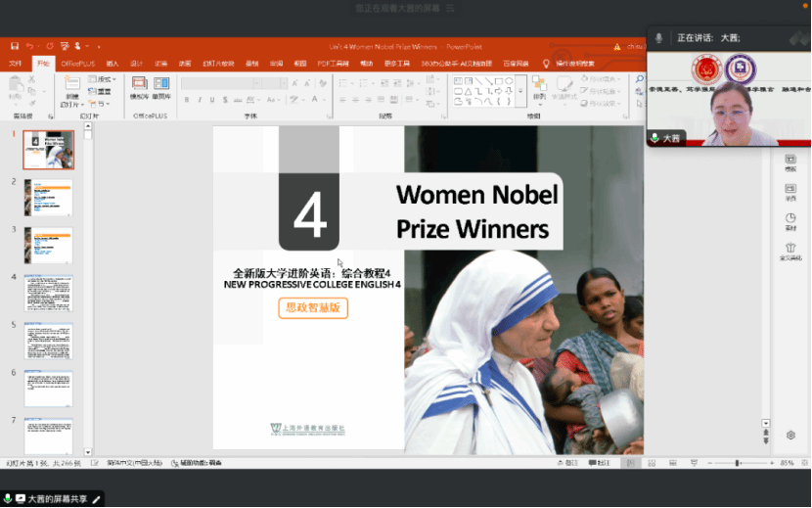Toggle Italic text formatting
Image resolution: width=812 pixels, height=508 pixels.
(199, 100)
